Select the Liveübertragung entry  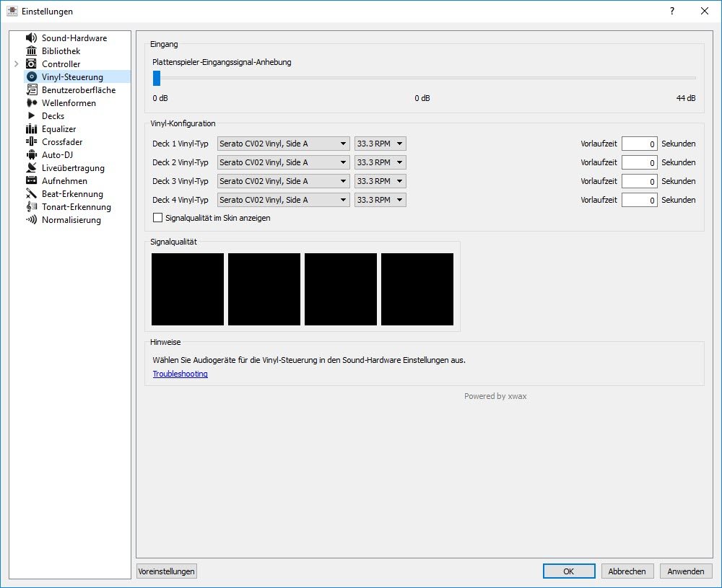point(73,168)
